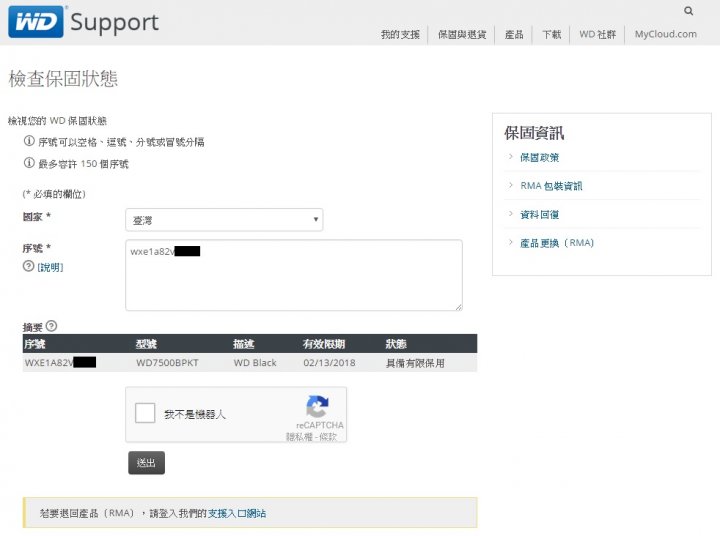Open the 資料回復 link
The width and height of the screenshot is (720, 536).
pyautogui.click(x=540, y=214)
